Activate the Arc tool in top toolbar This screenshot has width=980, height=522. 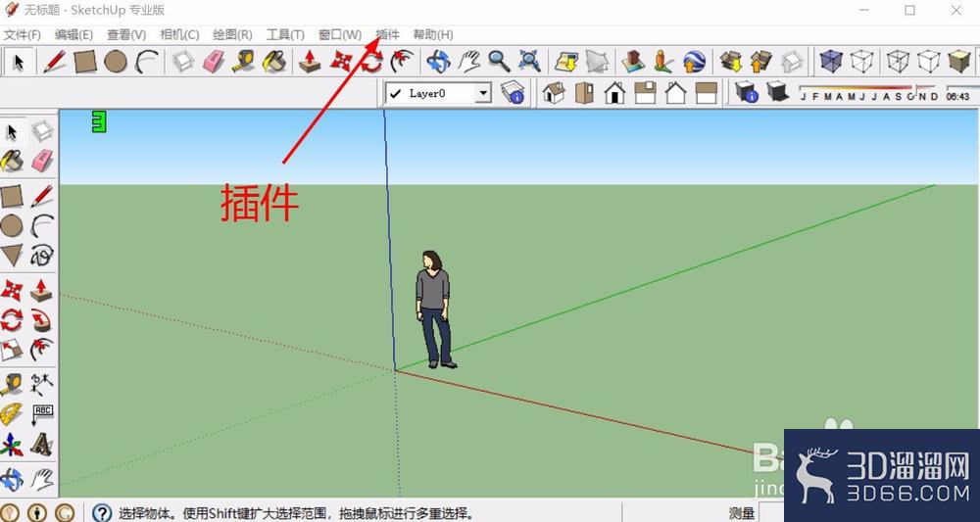(148, 61)
